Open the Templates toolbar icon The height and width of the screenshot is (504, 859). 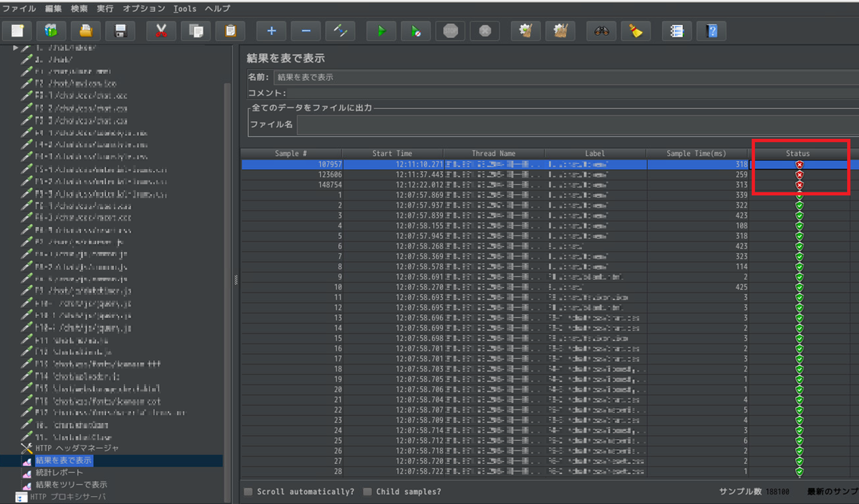click(52, 31)
